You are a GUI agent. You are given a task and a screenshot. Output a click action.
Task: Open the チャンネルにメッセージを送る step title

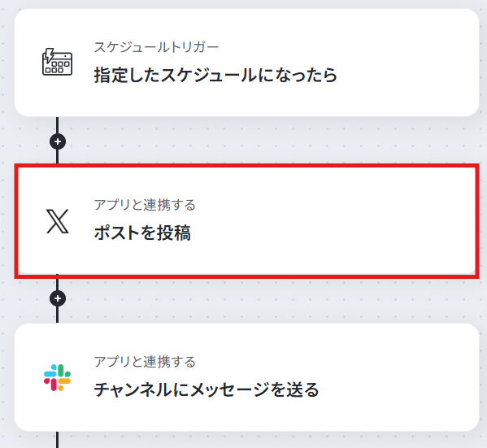click(207, 389)
